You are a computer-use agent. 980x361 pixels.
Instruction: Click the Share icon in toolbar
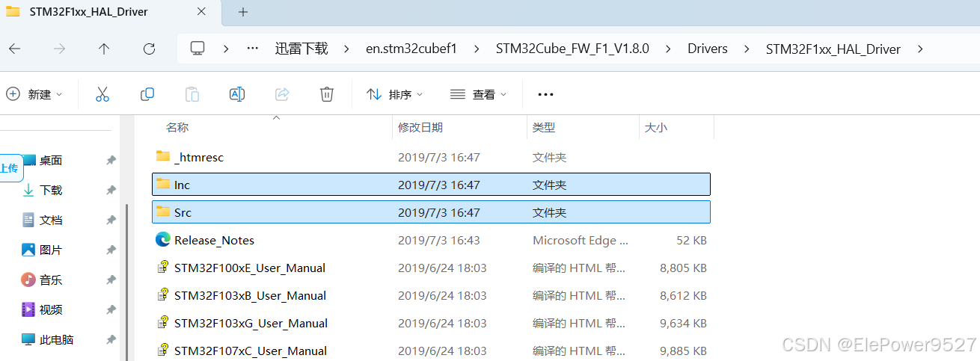282,94
